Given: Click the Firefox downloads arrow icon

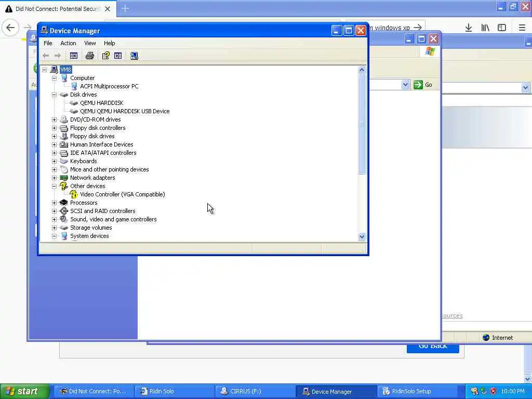Looking at the screenshot, I should click(x=469, y=28).
